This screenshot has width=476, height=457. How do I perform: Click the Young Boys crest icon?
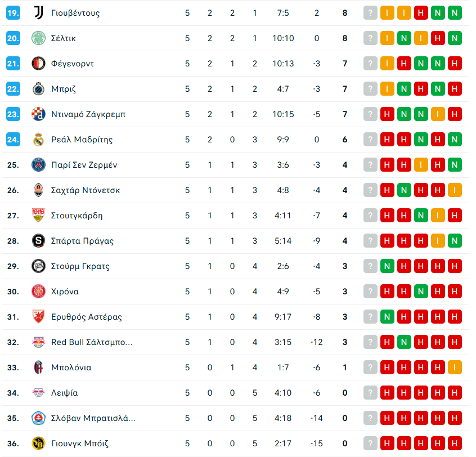38,443
